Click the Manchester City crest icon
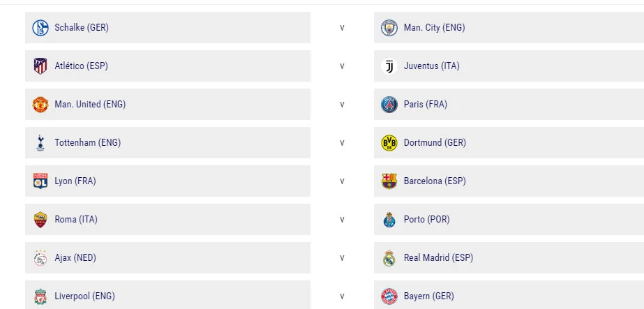 (x=389, y=28)
